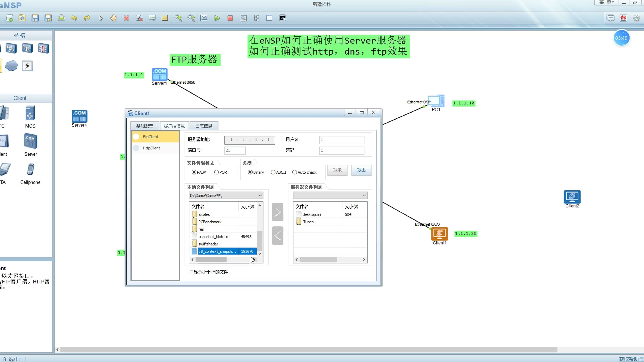Click the red X delete tool

click(x=126, y=18)
